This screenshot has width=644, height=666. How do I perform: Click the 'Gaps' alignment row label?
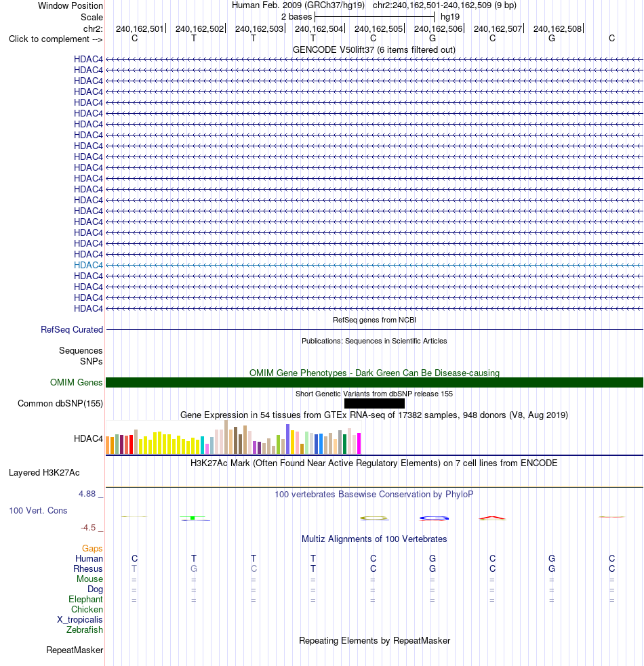pyautogui.click(x=92, y=549)
